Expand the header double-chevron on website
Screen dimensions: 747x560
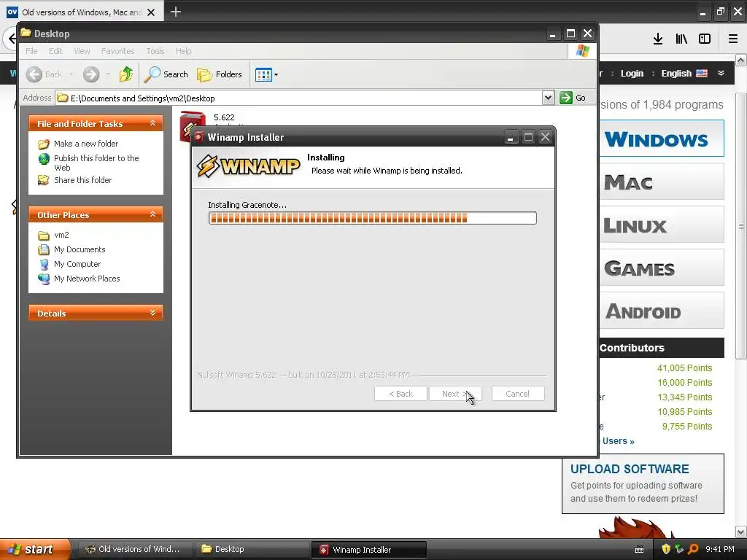click(721, 73)
